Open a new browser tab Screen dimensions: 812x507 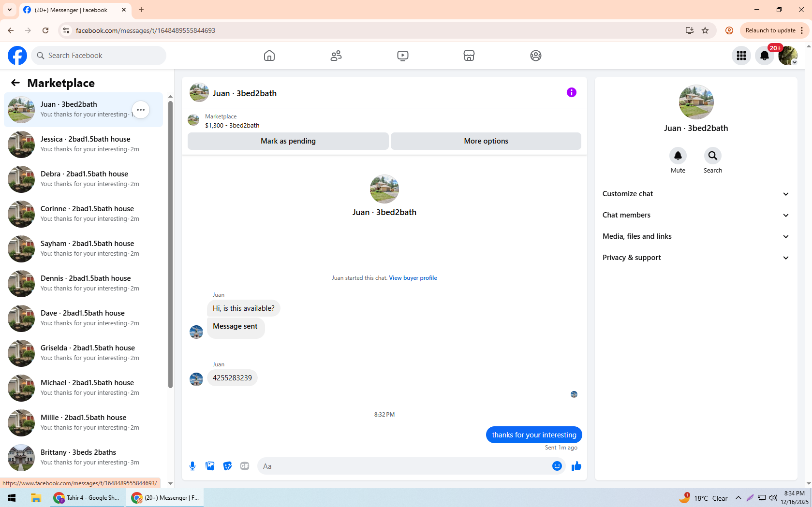click(141, 10)
